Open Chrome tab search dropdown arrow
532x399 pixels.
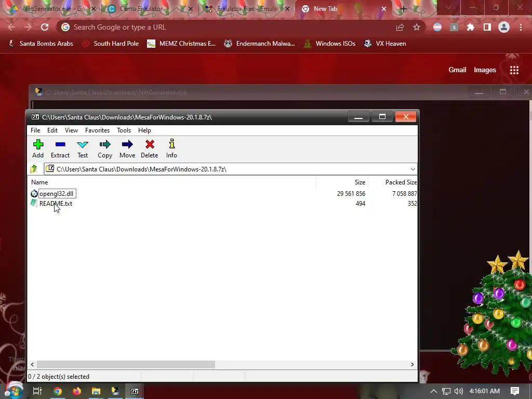(448, 8)
